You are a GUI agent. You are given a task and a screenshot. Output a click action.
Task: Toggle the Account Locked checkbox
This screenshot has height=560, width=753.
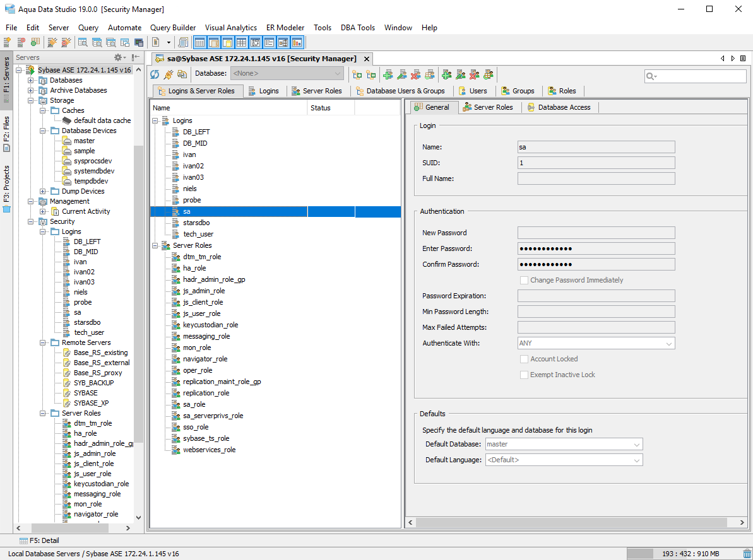(x=524, y=359)
